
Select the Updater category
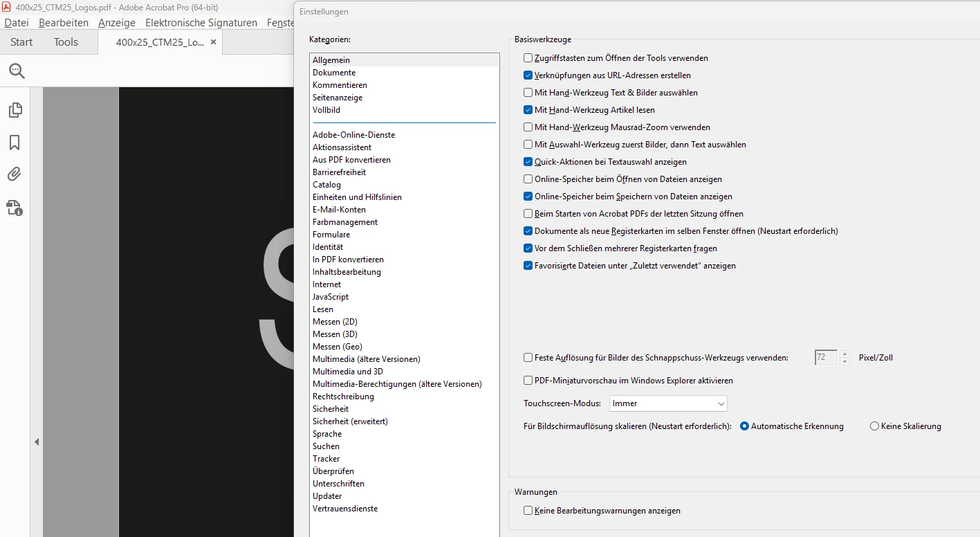pos(405,496)
